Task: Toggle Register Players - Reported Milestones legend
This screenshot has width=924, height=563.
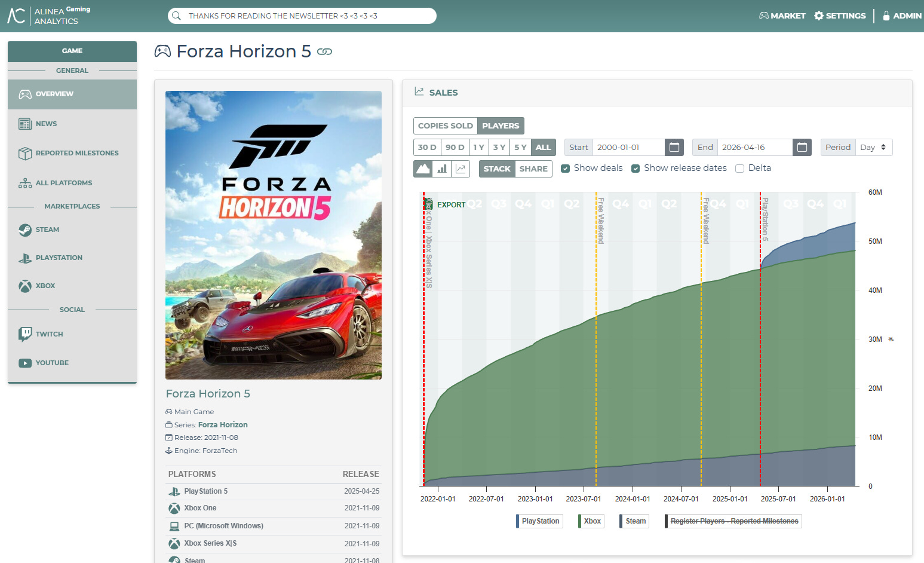Action: pyautogui.click(x=733, y=521)
